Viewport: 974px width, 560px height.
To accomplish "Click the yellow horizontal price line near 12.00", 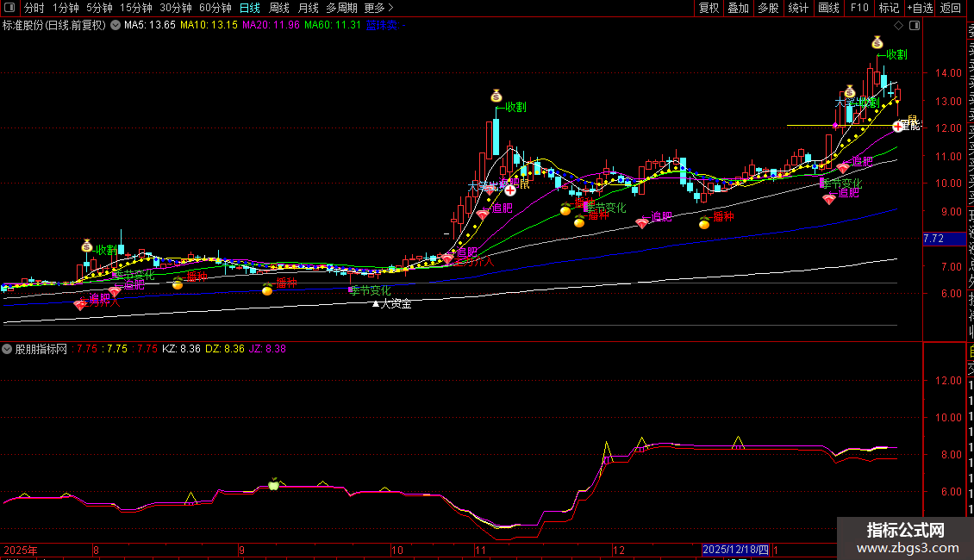I will point(839,126).
